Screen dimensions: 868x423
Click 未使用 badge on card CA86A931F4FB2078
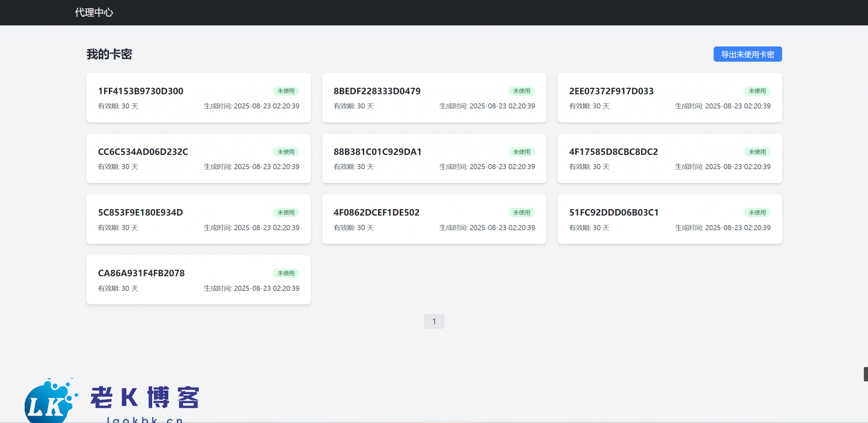click(x=286, y=274)
